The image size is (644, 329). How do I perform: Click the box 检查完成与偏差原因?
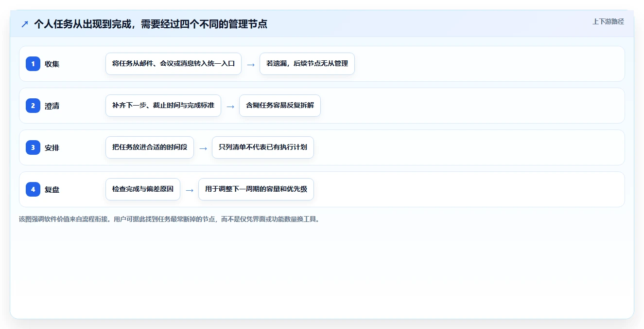(x=143, y=189)
